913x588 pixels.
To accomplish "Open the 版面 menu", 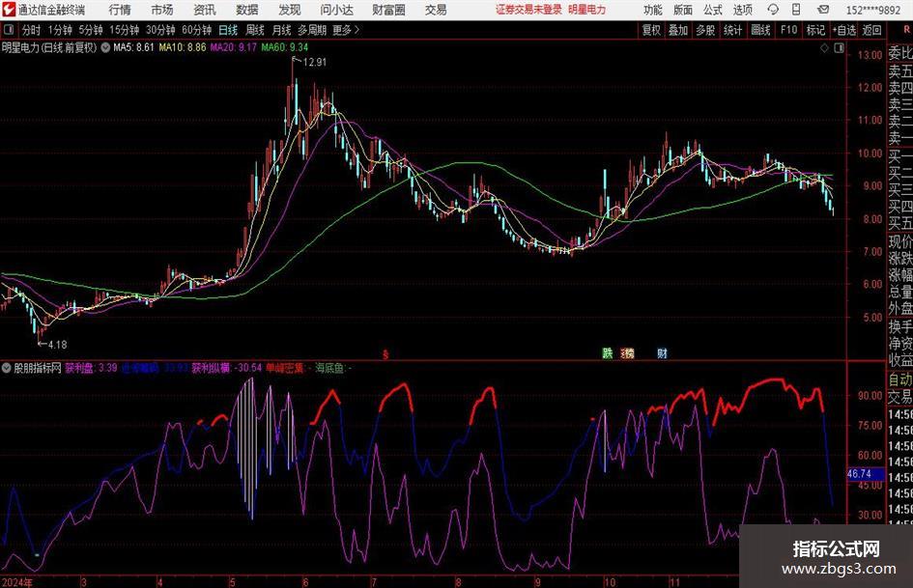I will coord(682,10).
